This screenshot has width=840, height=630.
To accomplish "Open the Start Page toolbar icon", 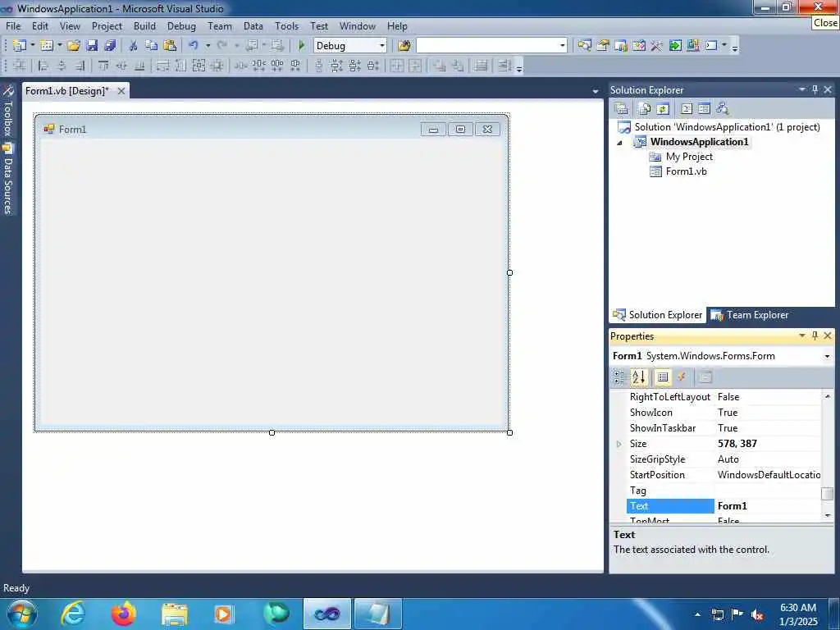I will (x=675, y=46).
